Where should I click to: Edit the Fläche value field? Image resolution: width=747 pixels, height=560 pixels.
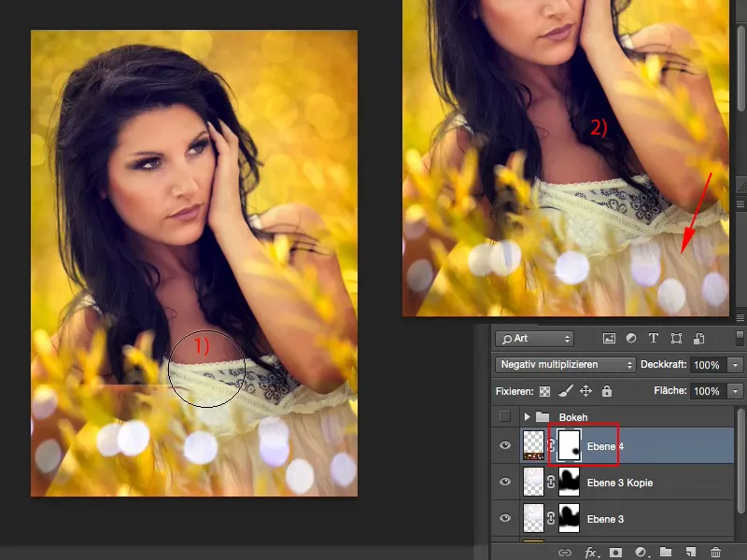pyautogui.click(x=708, y=392)
